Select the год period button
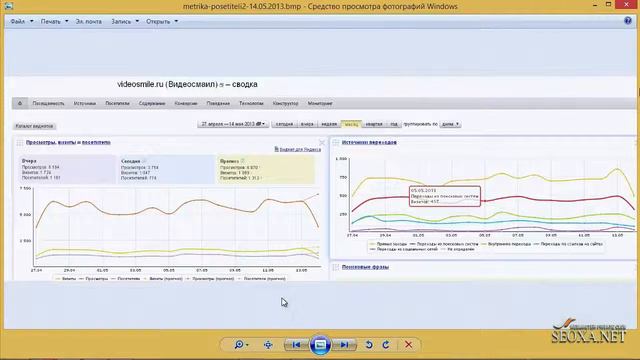Image resolution: width=640 pixels, height=360 pixels. 393,124
